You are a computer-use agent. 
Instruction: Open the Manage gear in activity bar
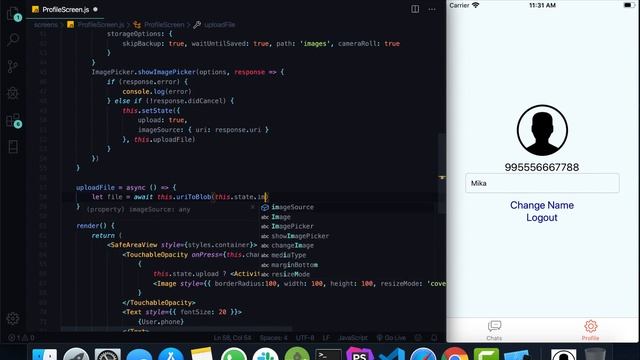click(13, 318)
